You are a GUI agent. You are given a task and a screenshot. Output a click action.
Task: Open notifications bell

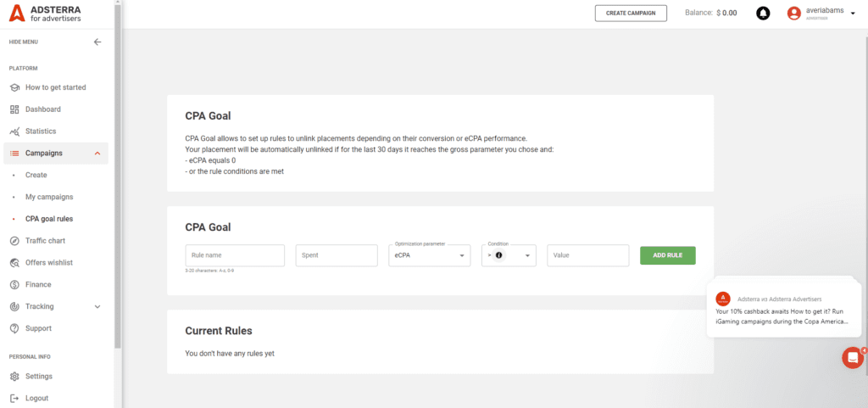tap(764, 13)
